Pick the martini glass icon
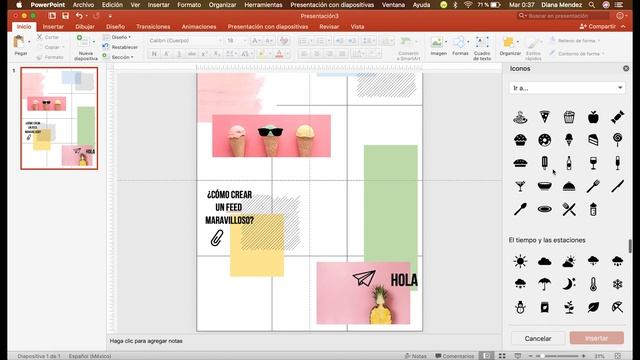Image resolution: width=640 pixels, height=360 pixels. 520,186
